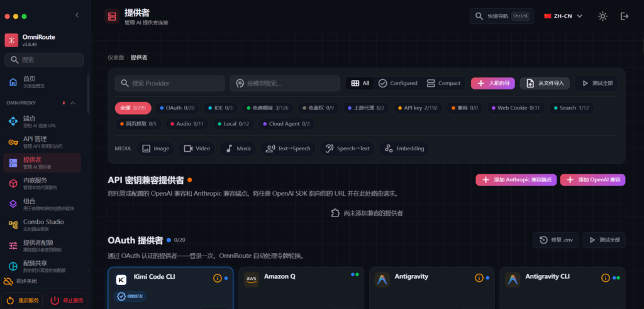Click the OmniRoute logo icon
The width and height of the screenshot is (644, 309).
coord(11,40)
